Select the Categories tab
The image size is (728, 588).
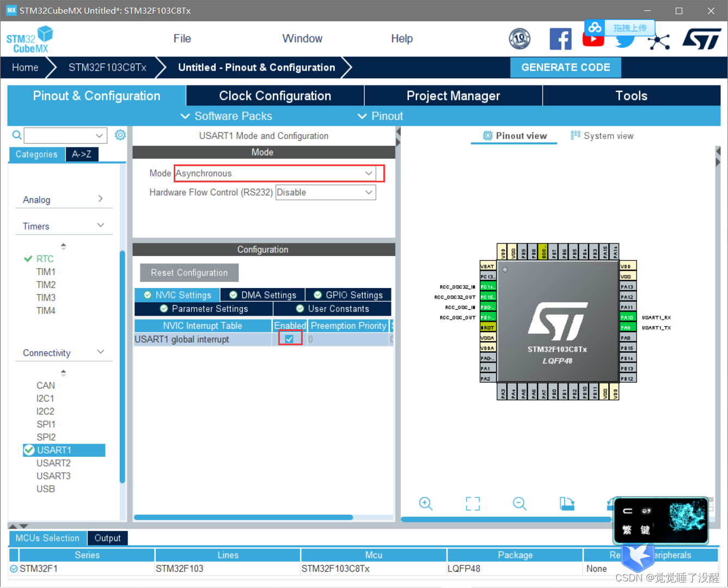[x=36, y=155]
